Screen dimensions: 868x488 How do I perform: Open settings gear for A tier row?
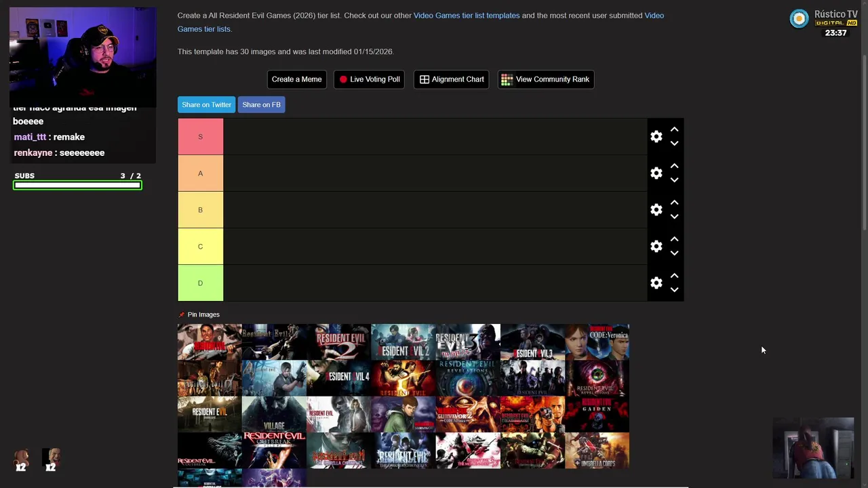(656, 174)
